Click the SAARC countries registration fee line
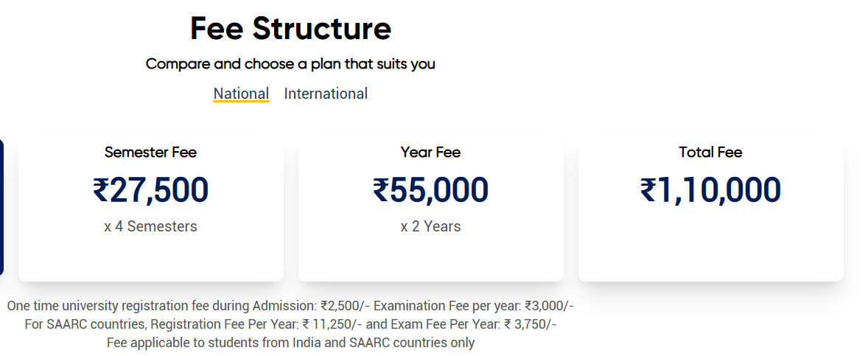 tap(192, 324)
